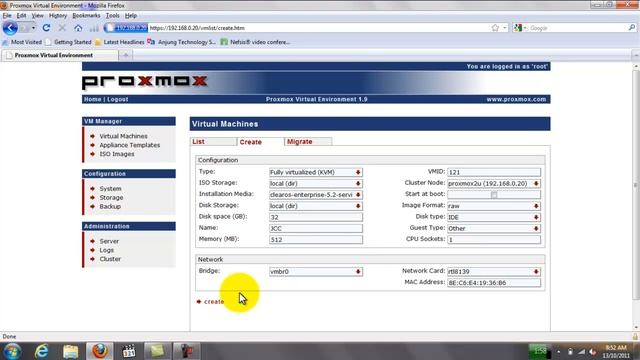Open the Image Format dropdown showing raw
This screenshot has height=360, width=640.
[x=494, y=206]
